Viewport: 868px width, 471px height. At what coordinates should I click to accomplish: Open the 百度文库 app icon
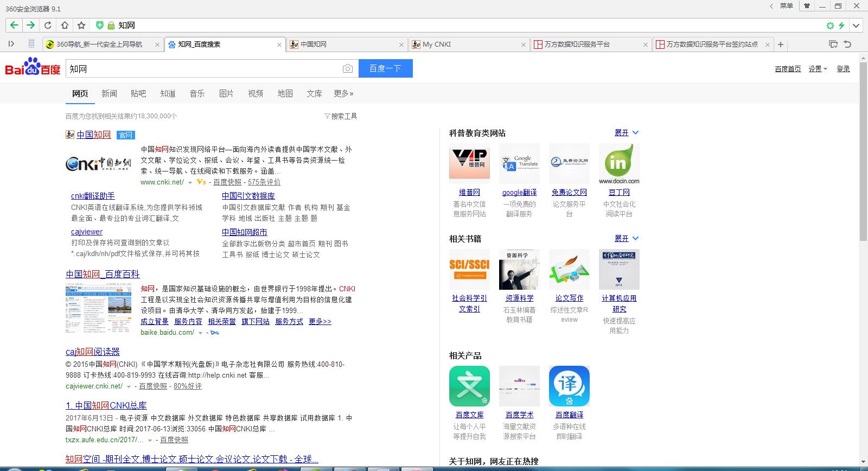pos(469,386)
